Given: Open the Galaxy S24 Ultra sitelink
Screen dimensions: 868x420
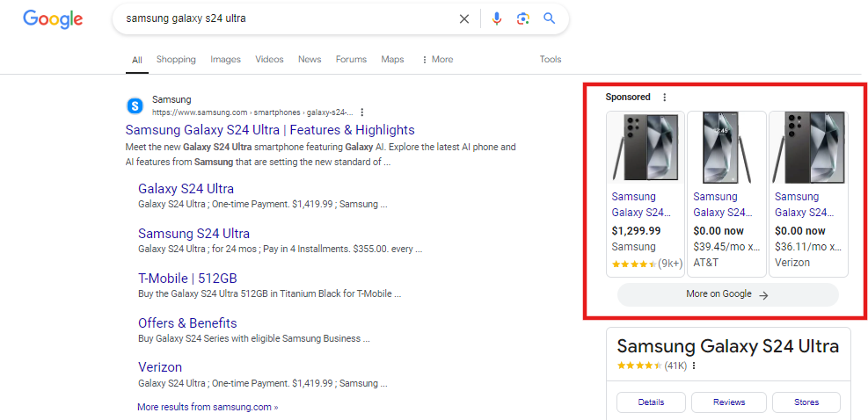Looking at the screenshot, I should tap(186, 188).
